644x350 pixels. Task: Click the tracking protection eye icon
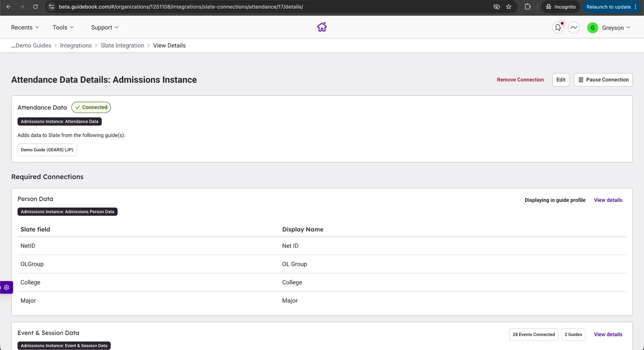(x=497, y=7)
